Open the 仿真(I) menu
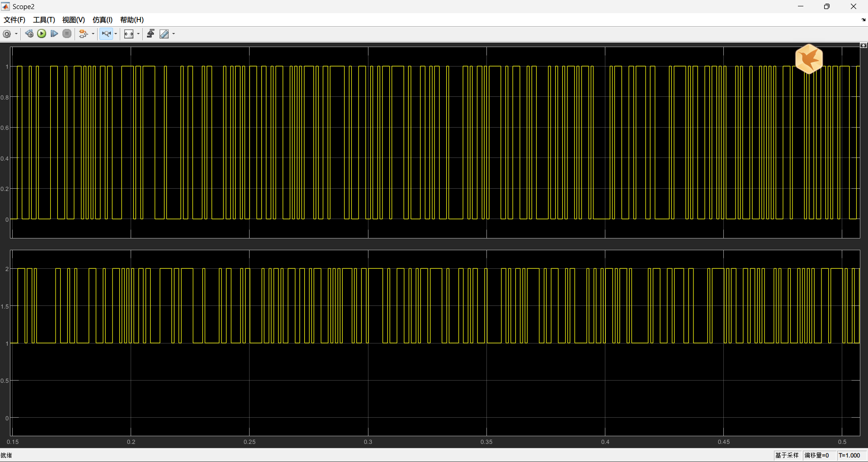This screenshot has width=868, height=462. 102,20
